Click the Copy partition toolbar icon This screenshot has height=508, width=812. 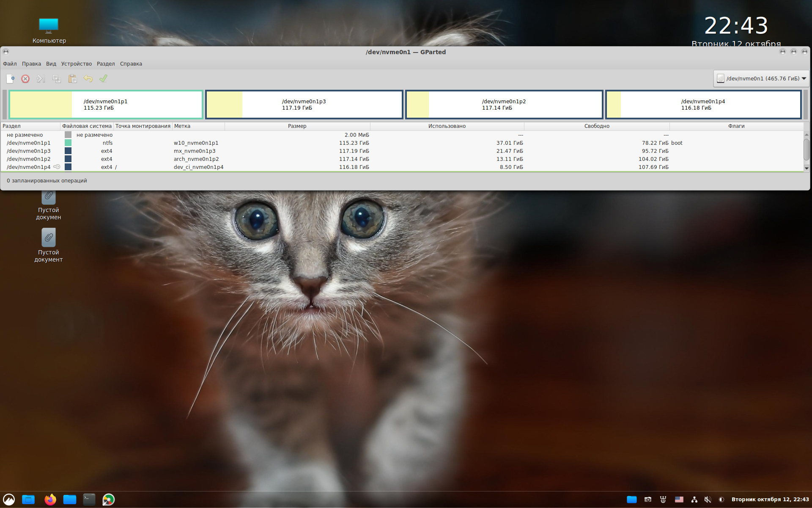(x=56, y=79)
